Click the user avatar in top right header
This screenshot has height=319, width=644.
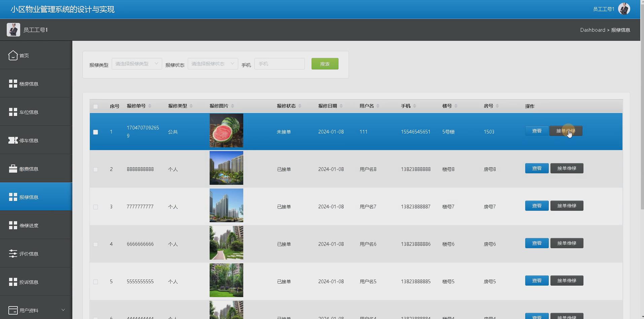624,9
